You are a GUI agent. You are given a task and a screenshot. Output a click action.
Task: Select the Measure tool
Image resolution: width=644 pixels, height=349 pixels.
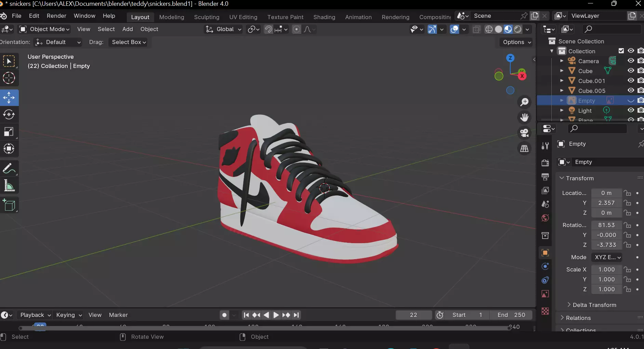pos(9,186)
